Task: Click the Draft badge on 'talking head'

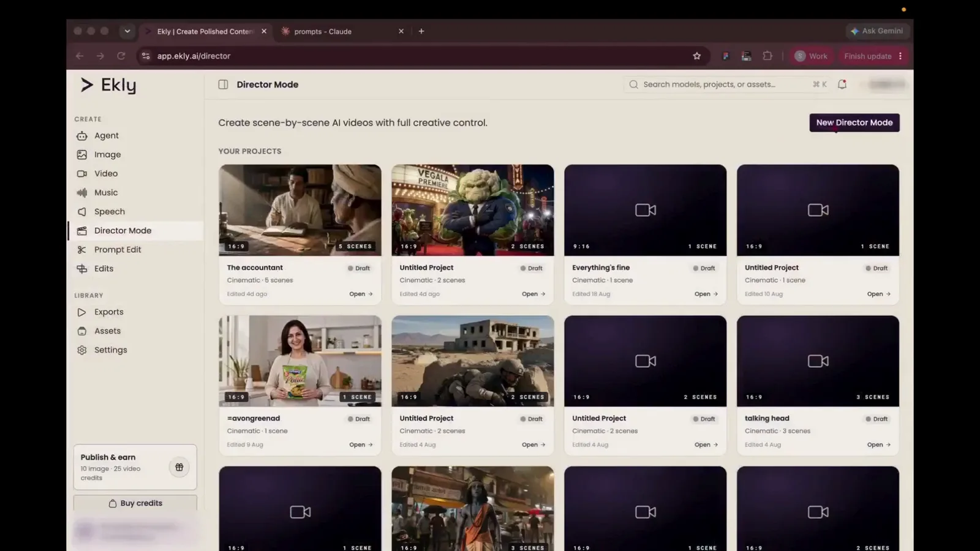Action: tap(876, 419)
